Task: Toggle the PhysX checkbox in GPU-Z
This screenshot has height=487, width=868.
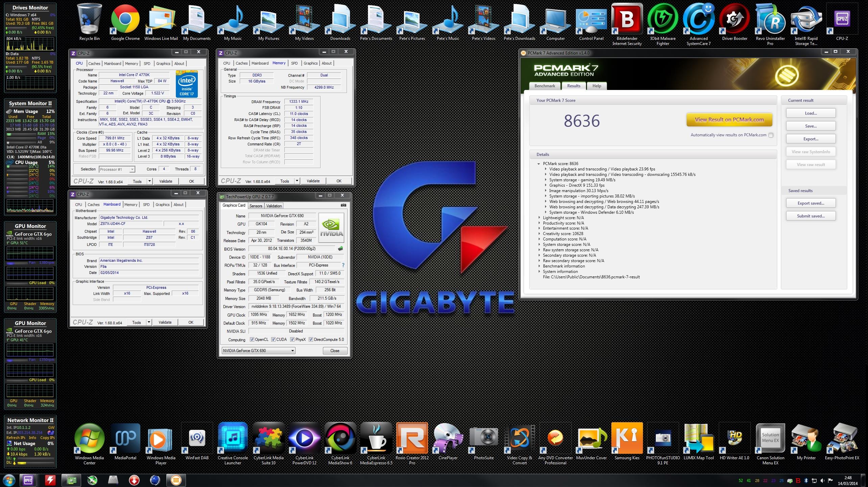Action: coord(292,340)
